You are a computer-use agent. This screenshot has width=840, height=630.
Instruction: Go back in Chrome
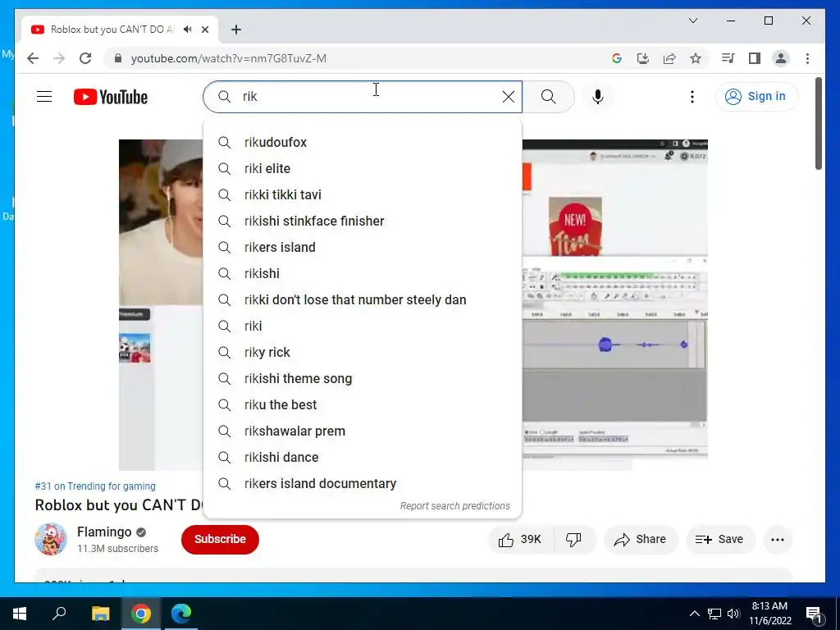tap(33, 58)
